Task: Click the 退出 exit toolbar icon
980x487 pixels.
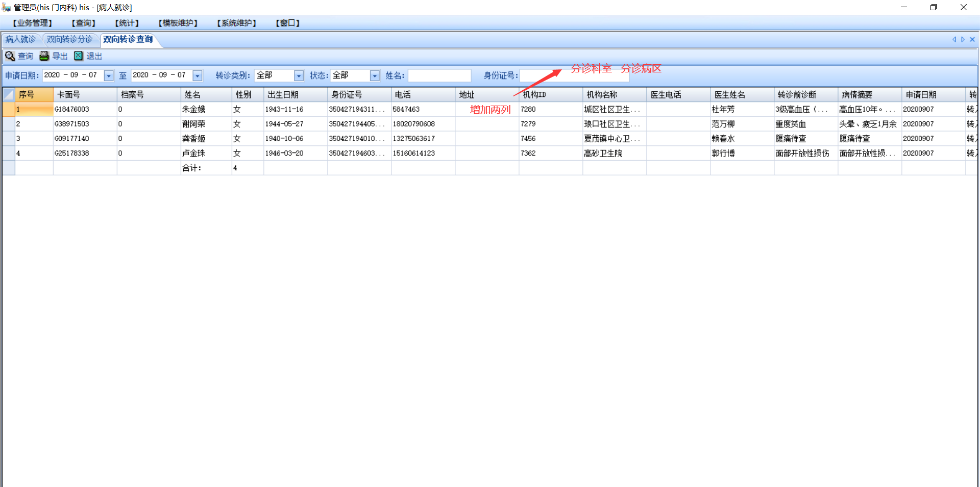Action: (x=78, y=56)
